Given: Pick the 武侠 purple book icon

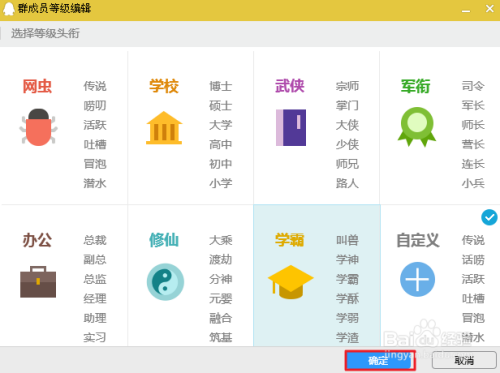Looking at the screenshot, I should click(x=291, y=127).
